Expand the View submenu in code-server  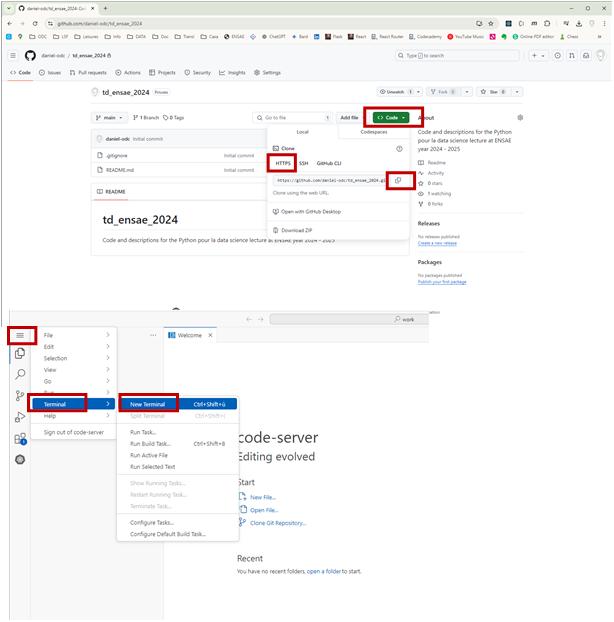pos(74,370)
